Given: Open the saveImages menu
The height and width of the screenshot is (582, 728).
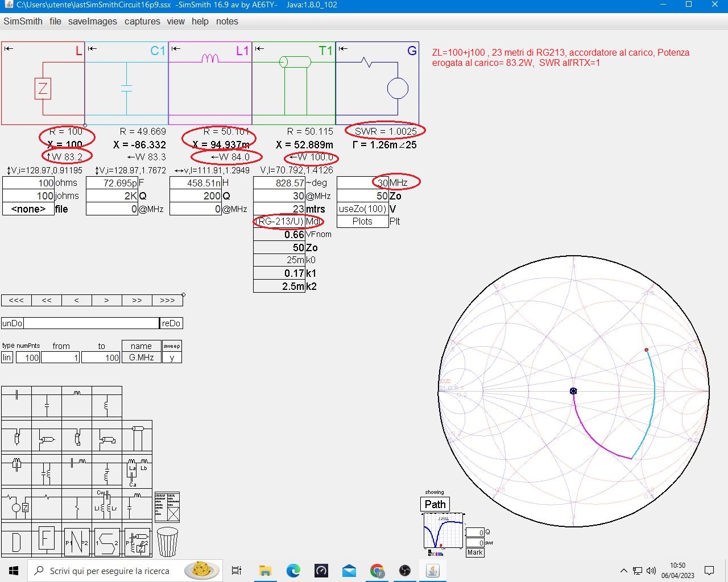Looking at the screenshot, I should 93,21.
